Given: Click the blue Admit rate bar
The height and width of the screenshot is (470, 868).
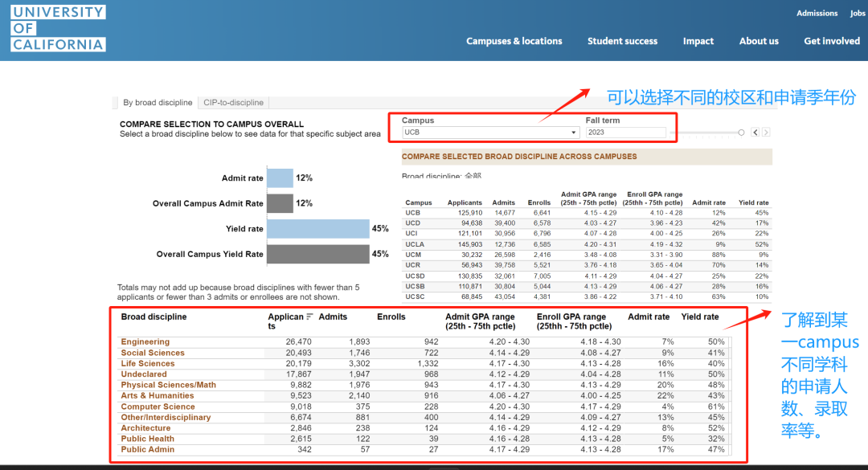Looking at the screenshot, I should (x=280, y=178).
